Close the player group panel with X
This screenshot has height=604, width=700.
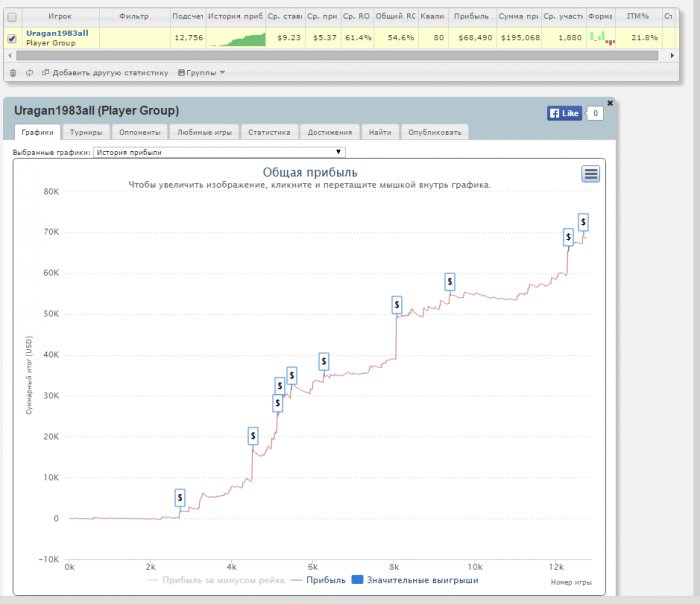pyautogui.click(x=609, y=102)
